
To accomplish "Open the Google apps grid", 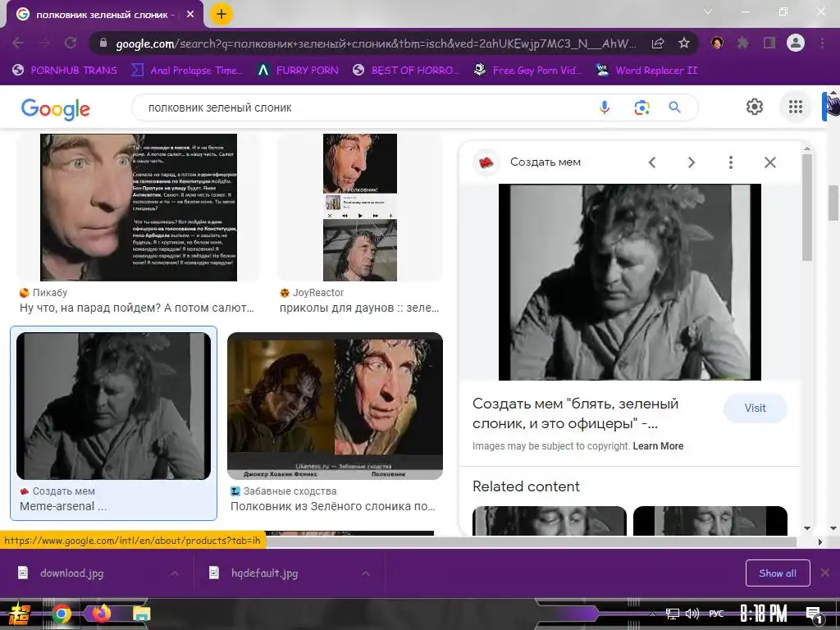I will point(796,107).
